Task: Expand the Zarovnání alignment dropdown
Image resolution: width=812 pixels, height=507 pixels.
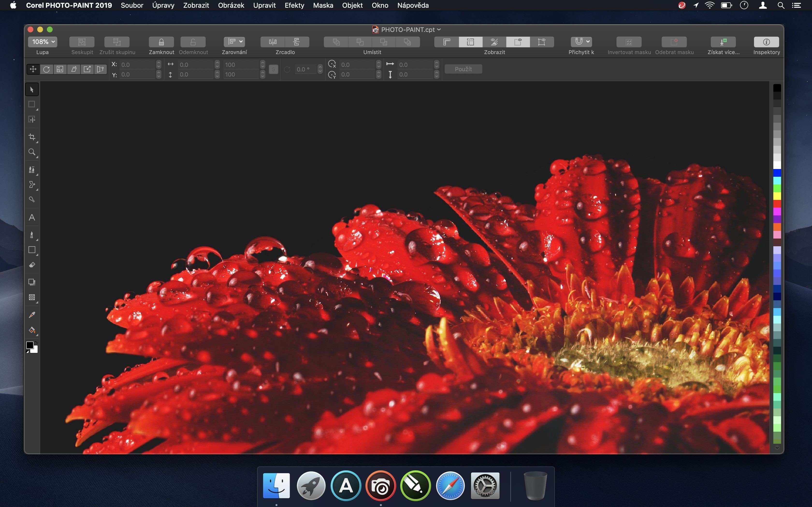Action: click(234, 42)
